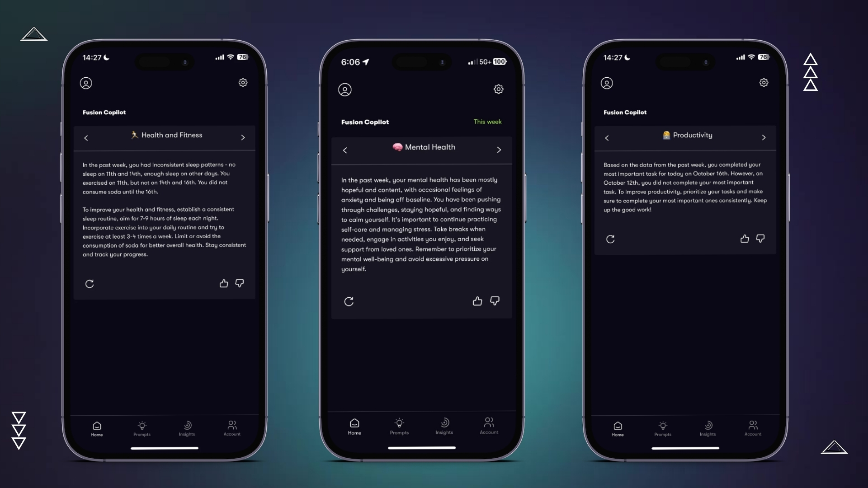Expand next category using right chevron
868x488 pixels.
pyautogui.click(x=243, y=138)
